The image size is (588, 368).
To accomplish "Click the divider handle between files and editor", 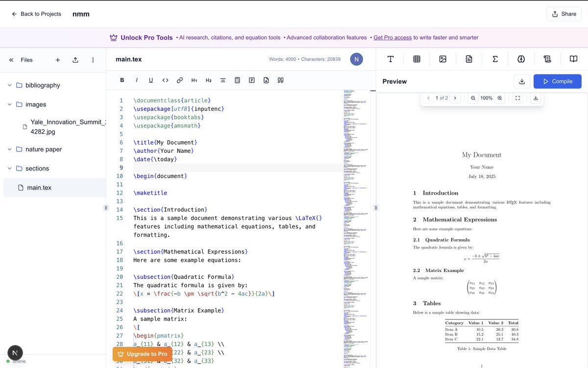I will [x=106, y=208].
